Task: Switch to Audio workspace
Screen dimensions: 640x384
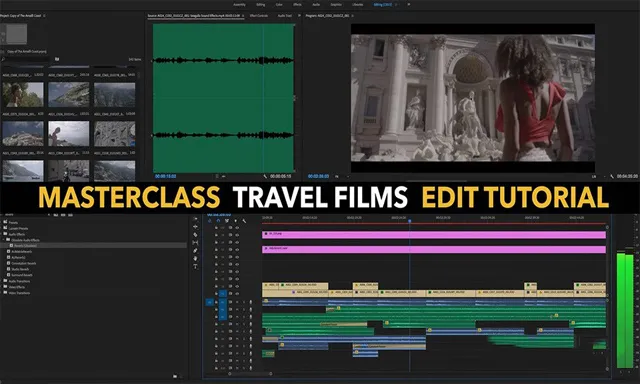Action: (x=316, y=4)
